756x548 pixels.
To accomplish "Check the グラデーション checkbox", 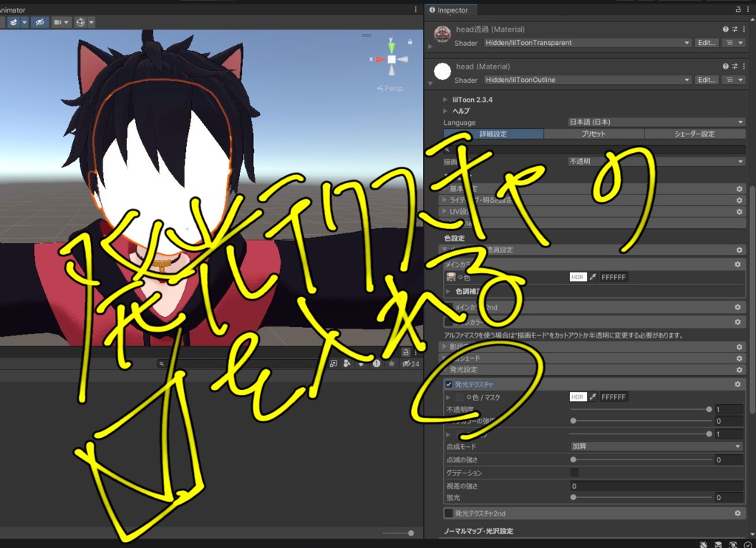I will [x=574, y=473].
